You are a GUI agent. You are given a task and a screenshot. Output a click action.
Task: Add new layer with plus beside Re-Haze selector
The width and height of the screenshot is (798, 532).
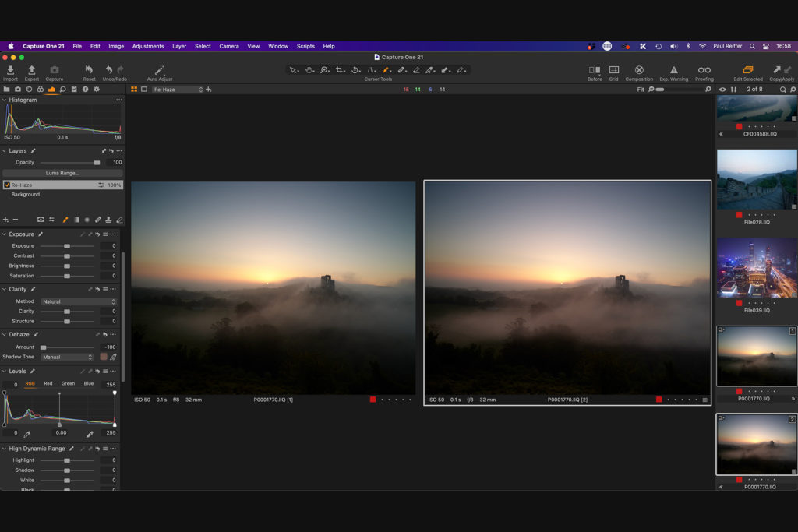tap(209, 90)
